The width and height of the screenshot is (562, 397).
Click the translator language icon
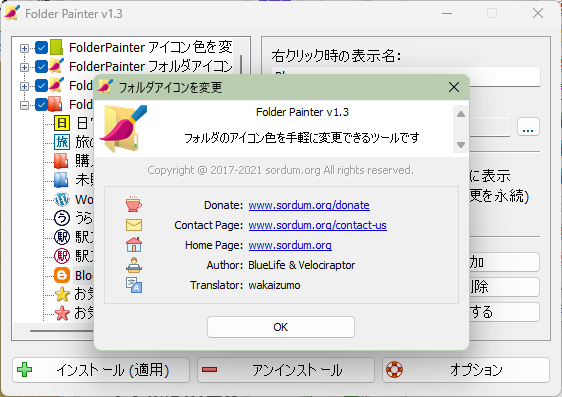point(134,285)
